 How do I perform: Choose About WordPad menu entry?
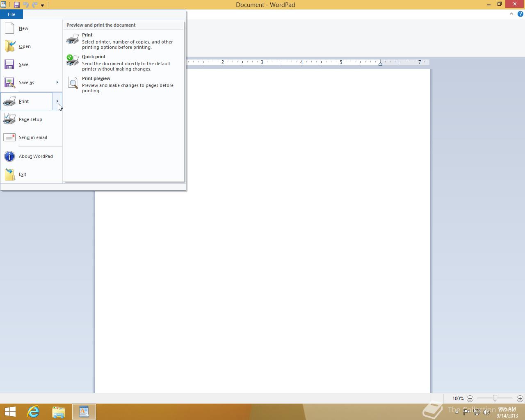32,156
